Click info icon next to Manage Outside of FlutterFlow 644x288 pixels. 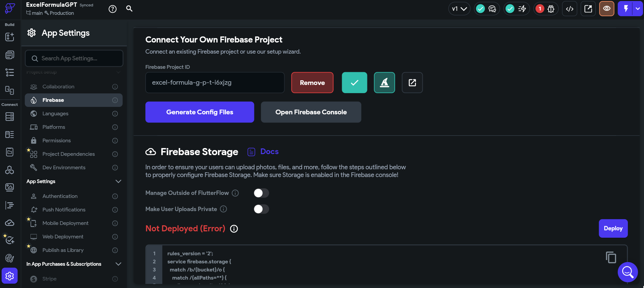coord(235,193)
